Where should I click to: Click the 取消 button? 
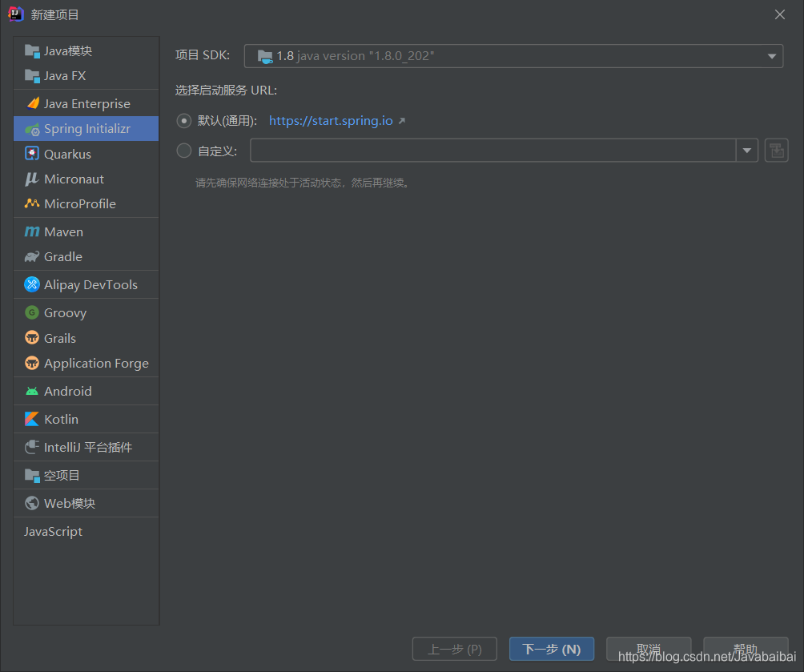(x=649, y=649)
